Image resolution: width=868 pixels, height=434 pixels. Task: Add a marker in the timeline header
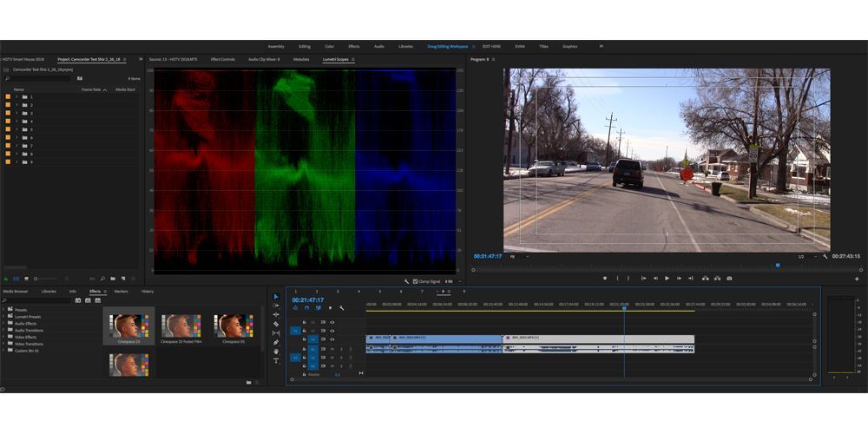(x=330, y=308)
